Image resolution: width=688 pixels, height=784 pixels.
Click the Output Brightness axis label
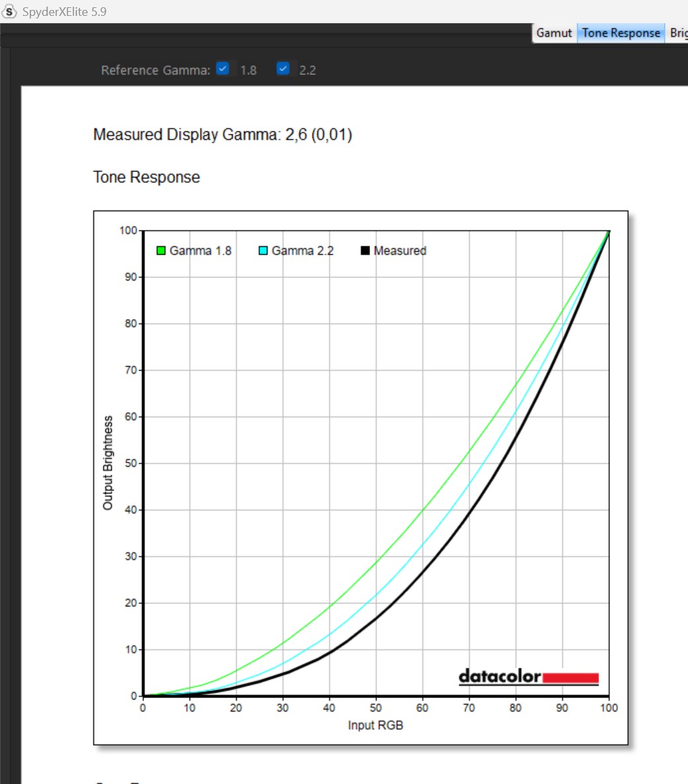(x=108, y=462)
